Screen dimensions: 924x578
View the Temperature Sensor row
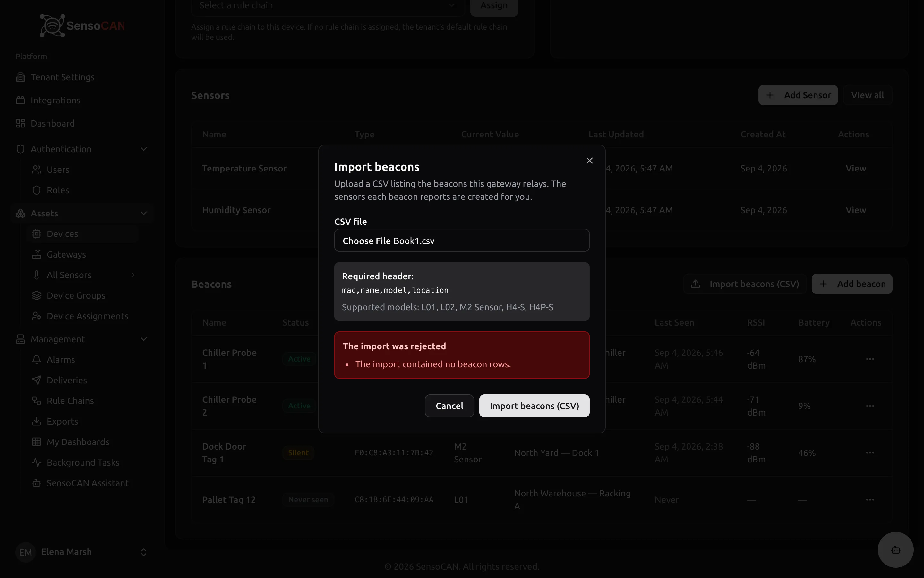click(856, 169)
